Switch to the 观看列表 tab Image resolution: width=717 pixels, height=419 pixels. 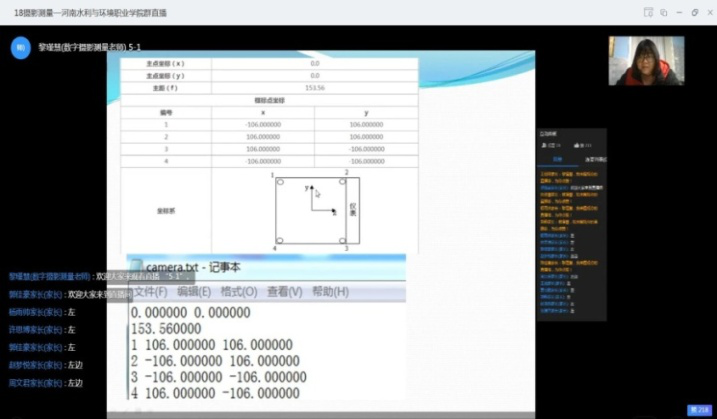(594, 159)
